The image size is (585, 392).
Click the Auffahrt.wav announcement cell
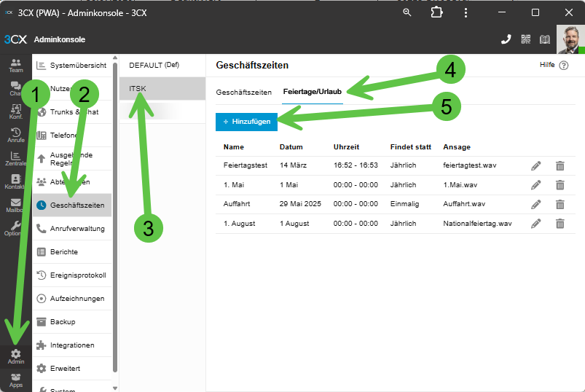(464, 204)
